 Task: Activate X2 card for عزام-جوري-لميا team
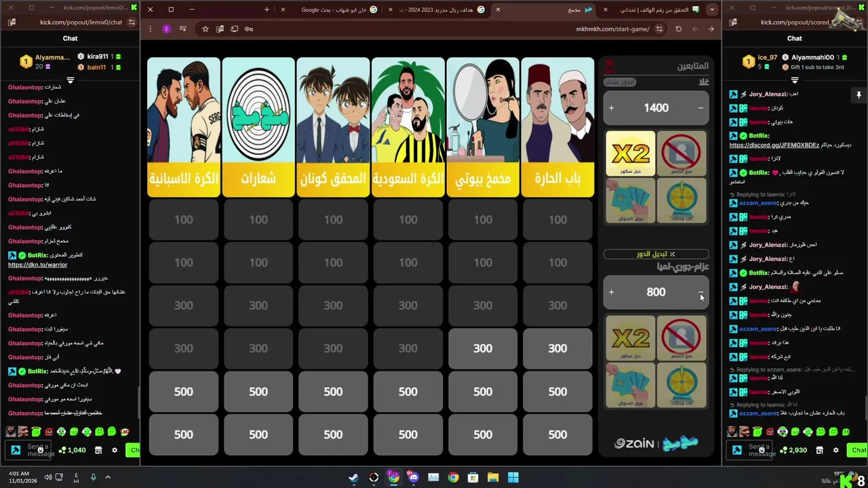[631, 338]
